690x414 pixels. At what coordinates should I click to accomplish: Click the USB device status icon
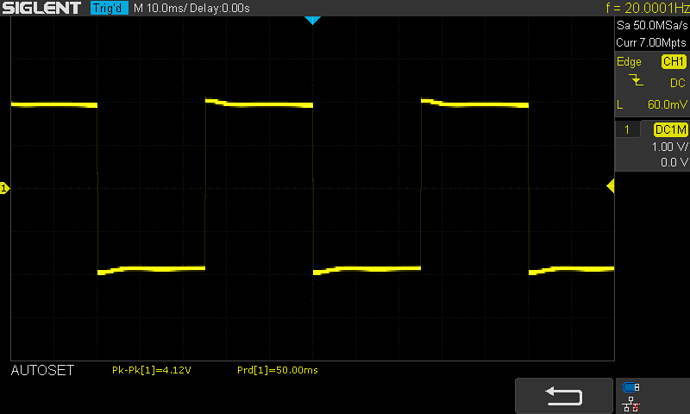629,388
